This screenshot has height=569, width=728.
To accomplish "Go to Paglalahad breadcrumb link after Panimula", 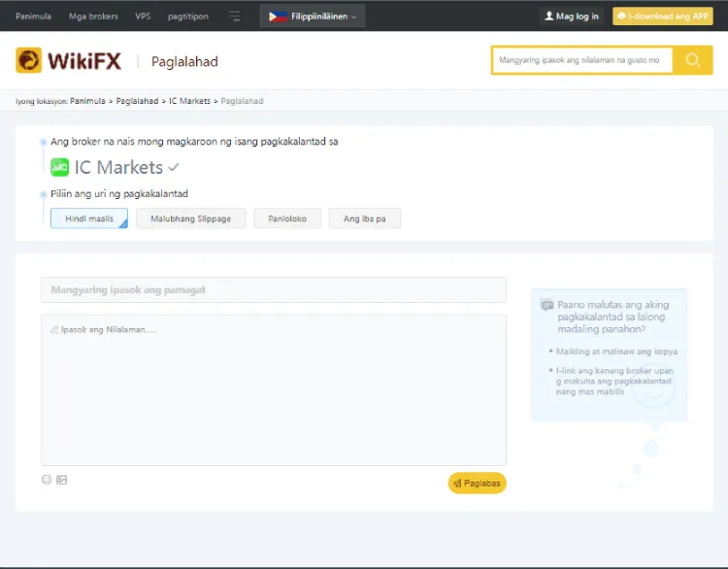I will click(137, 101).
